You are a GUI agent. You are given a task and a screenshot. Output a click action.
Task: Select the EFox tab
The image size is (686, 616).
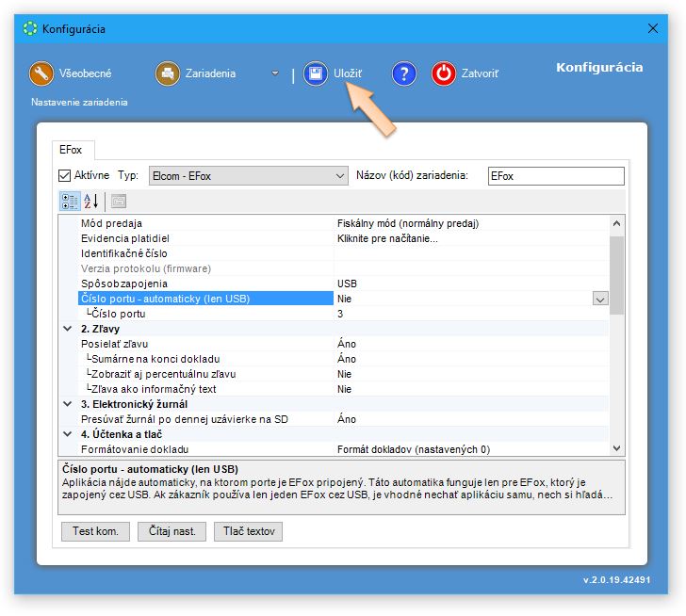pos(72,149)
